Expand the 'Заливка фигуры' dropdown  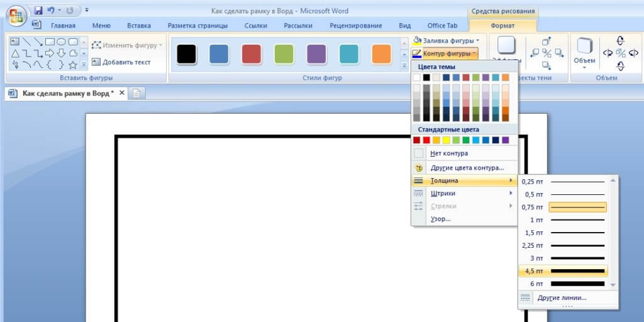tap(448, 41)
